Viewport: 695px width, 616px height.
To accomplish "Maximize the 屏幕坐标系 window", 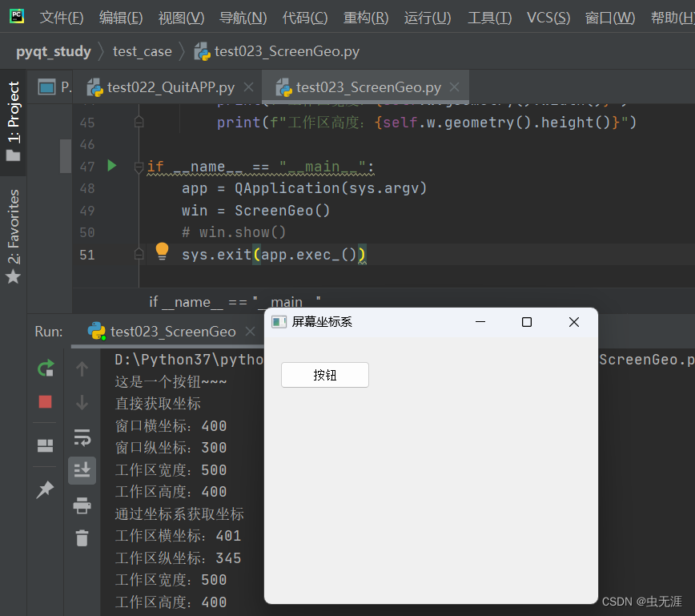I will tap(527, 322).
